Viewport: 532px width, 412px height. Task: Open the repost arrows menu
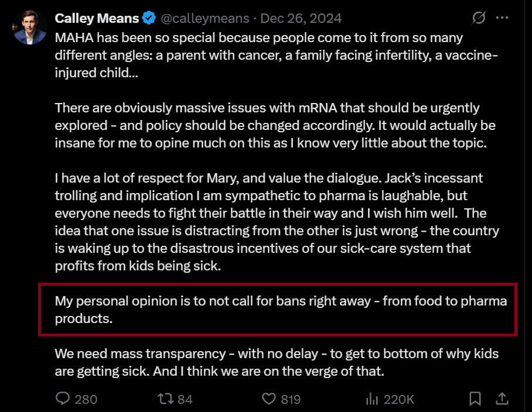coord(166,399)
